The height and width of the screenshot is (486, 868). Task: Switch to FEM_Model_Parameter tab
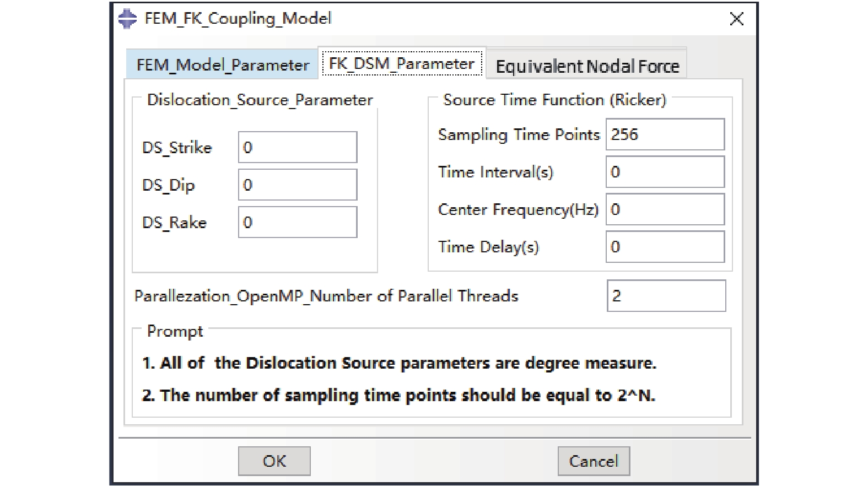click(x=223, y=65)
